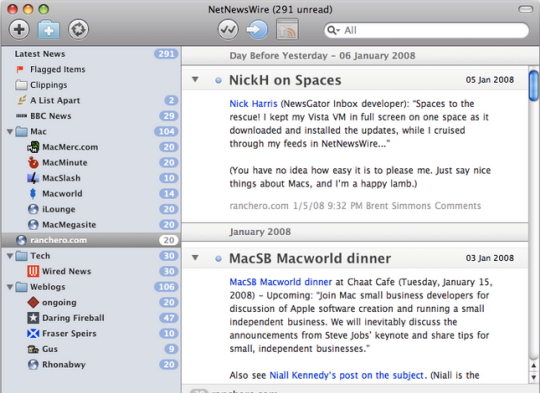The height and width of the screenshot is (393, 540).
Task: Click the Comments link under NickH article
Action: pos(457,206)
